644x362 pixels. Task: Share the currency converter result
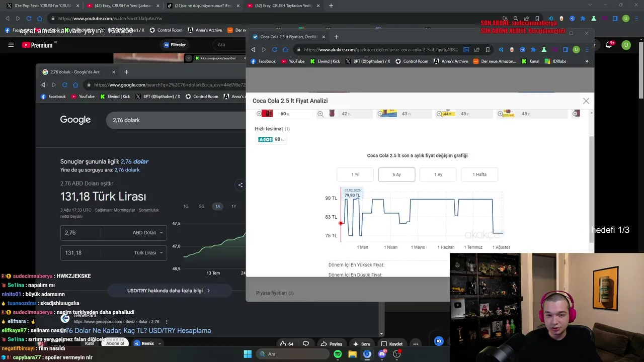pos(240,185)
